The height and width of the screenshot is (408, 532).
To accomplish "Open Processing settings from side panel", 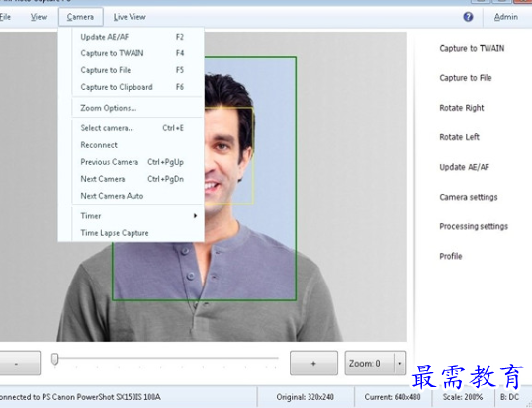I will click(x=474, y=226).
